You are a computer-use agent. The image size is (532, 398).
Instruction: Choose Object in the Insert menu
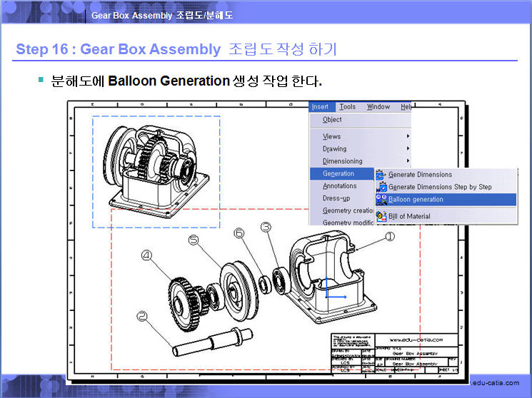[332, 120]
